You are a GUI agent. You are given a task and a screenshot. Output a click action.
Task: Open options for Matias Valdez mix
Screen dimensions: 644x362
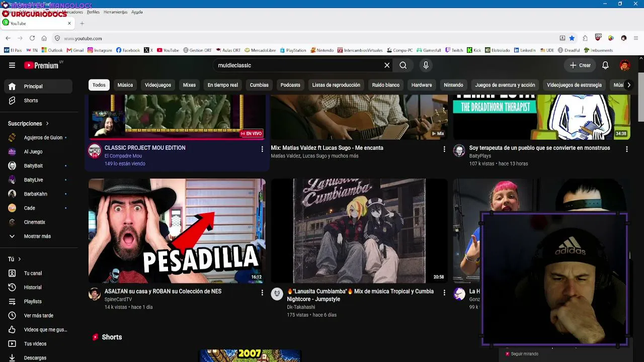click(444, 149)
